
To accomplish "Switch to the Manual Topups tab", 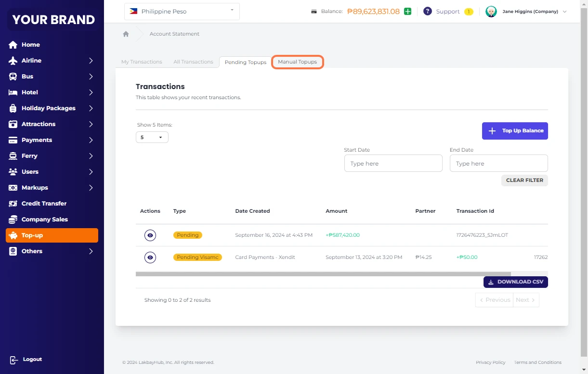I will tap(297, 62).
